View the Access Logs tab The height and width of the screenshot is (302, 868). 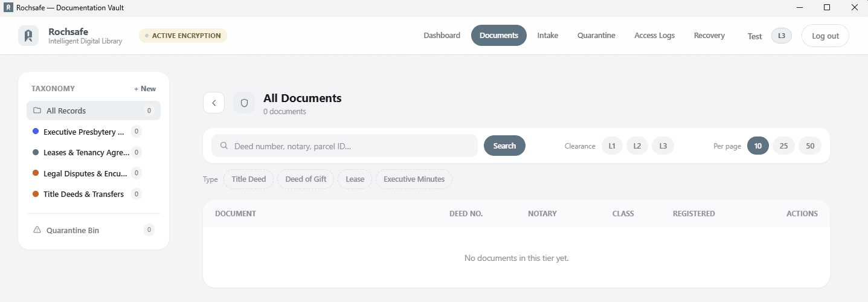coord(654,36)
